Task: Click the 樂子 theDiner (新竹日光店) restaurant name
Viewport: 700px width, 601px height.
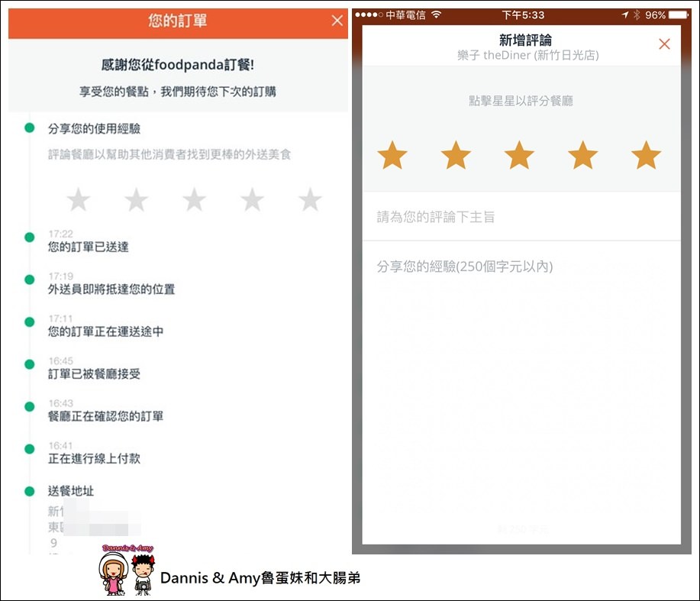Action: coord(528,56)
